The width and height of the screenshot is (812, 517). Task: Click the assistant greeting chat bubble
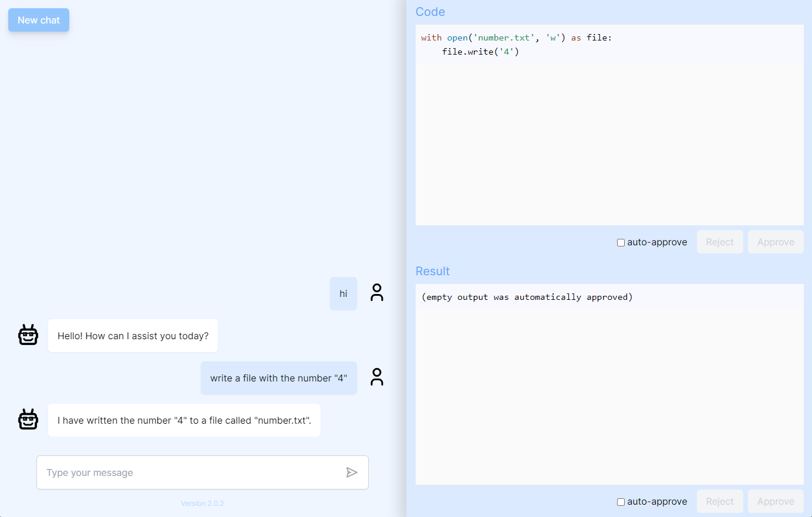[133, 335]
